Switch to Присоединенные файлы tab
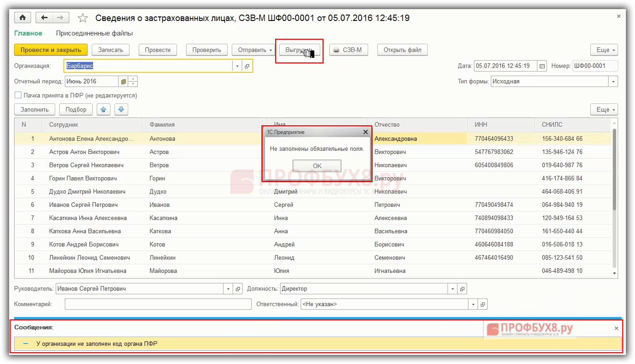 pos(94,33)
